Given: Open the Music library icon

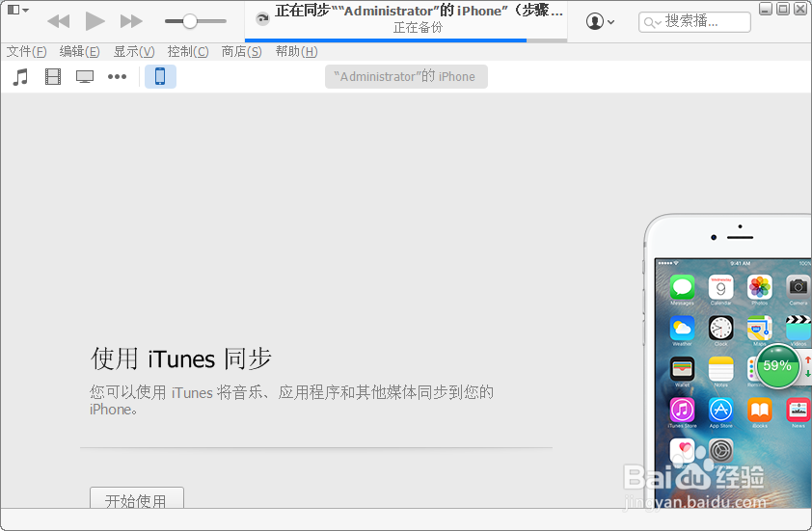Looking at the screenshot, I should tap(20, 77).
